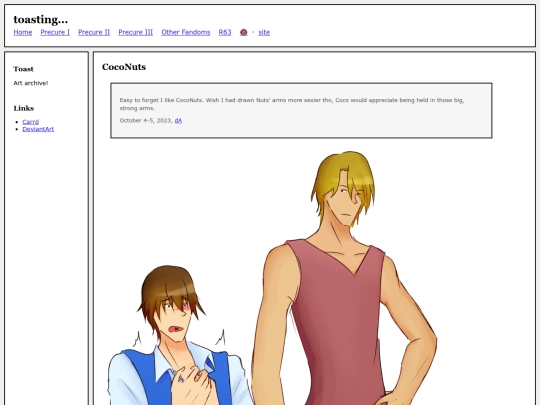The height and width of the screenshot is (405, 540).
Task: Click the Art archive! description text
Action: point(31,83)
